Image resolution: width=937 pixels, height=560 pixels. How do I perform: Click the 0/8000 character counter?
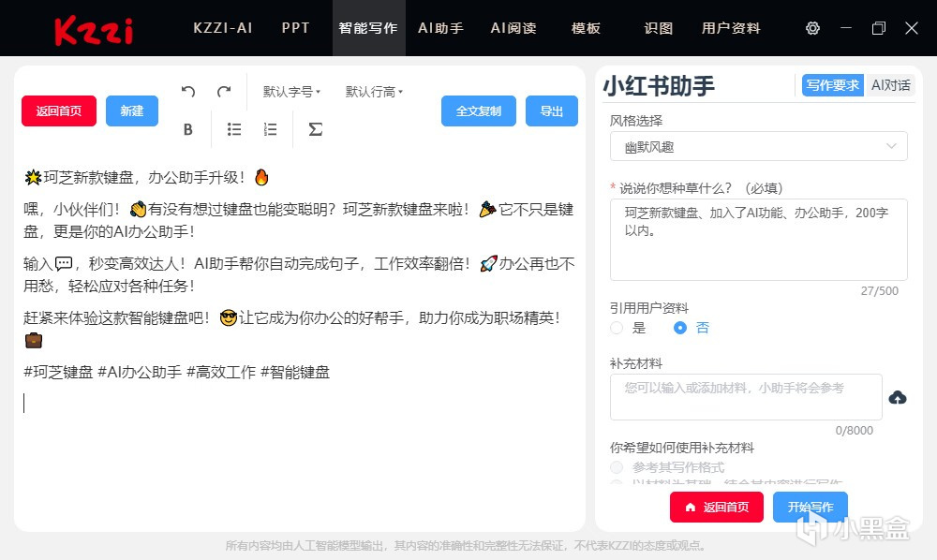click(854, 431)
